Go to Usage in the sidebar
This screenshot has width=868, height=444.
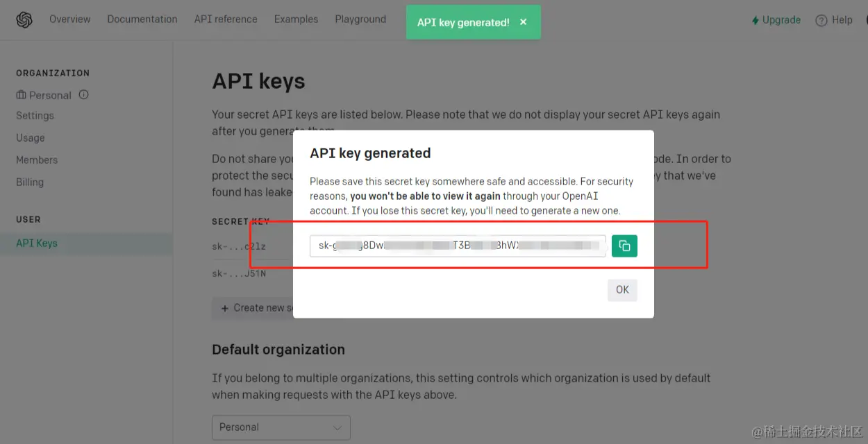point(31,138)
